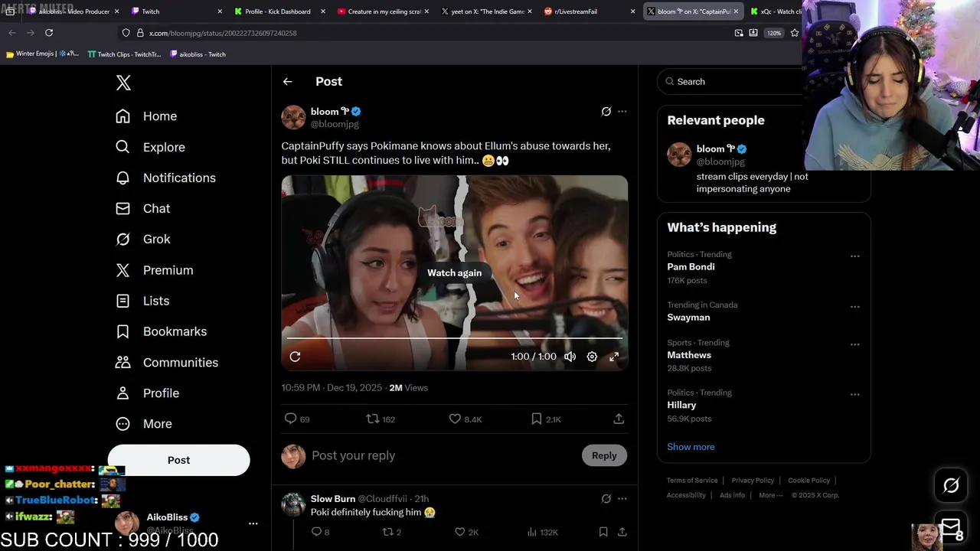The image size is (980, 551).
Task: Click the browser address bar URL
Action: coord(222,33)
